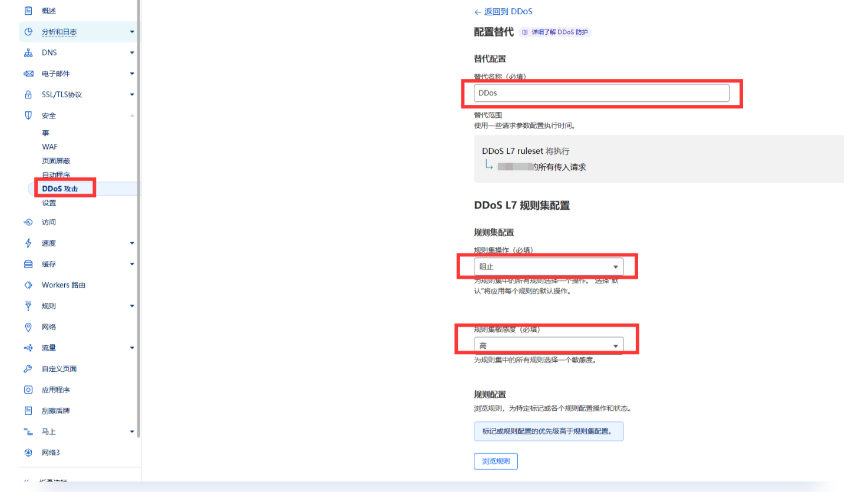The width and height of the screenshot is (868, 492).
Task: Open WAF under the security menu
Action: 49,147
